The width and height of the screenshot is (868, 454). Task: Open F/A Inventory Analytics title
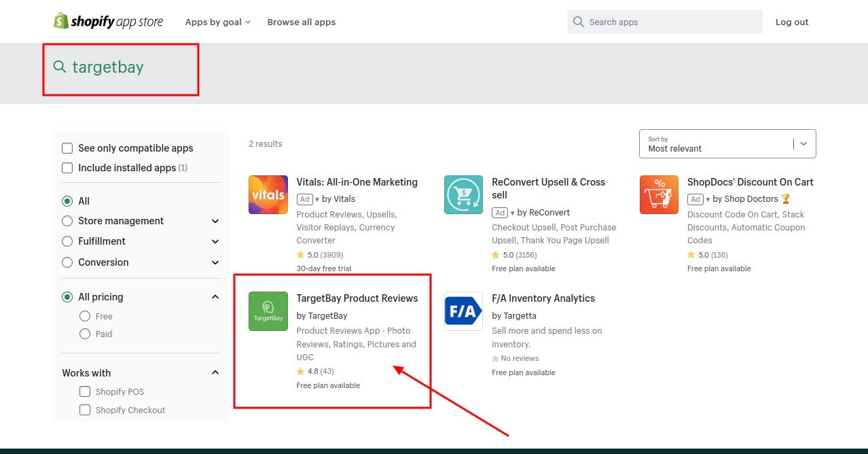[543, 298]
